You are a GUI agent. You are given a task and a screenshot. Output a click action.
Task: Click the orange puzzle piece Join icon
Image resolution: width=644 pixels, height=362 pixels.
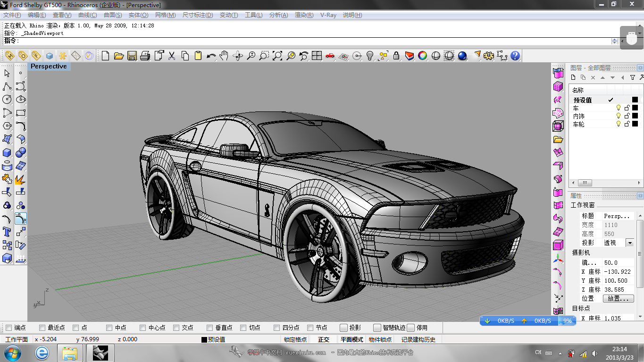(7, 179)
